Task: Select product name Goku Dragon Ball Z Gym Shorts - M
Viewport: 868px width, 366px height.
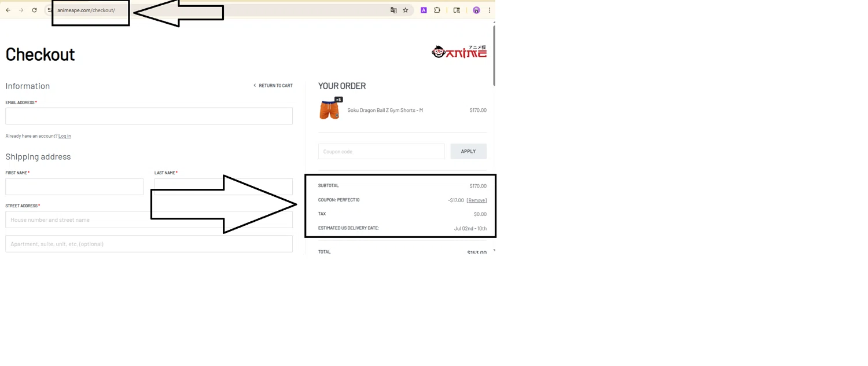Action: coord(385,110)
